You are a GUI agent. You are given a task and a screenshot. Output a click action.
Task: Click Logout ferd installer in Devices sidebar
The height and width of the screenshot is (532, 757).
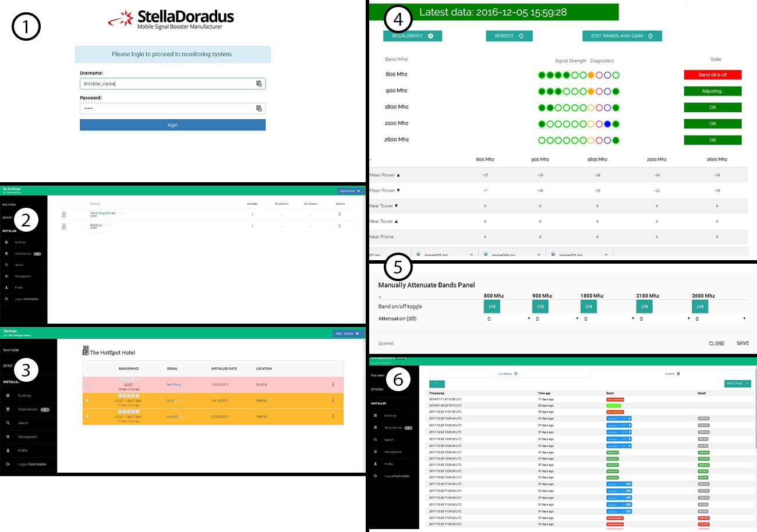point(32,464)
